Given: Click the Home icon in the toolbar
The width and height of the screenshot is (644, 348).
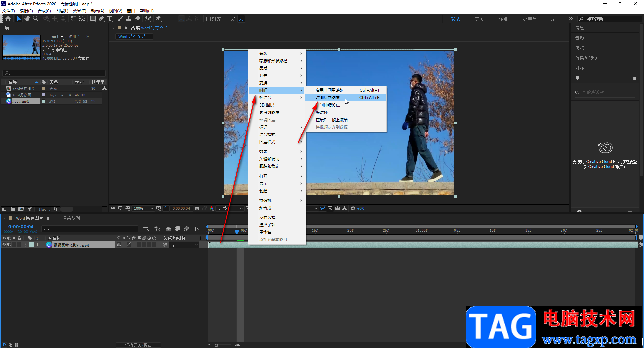Looking at the screenshot, I should pos(8,19).
